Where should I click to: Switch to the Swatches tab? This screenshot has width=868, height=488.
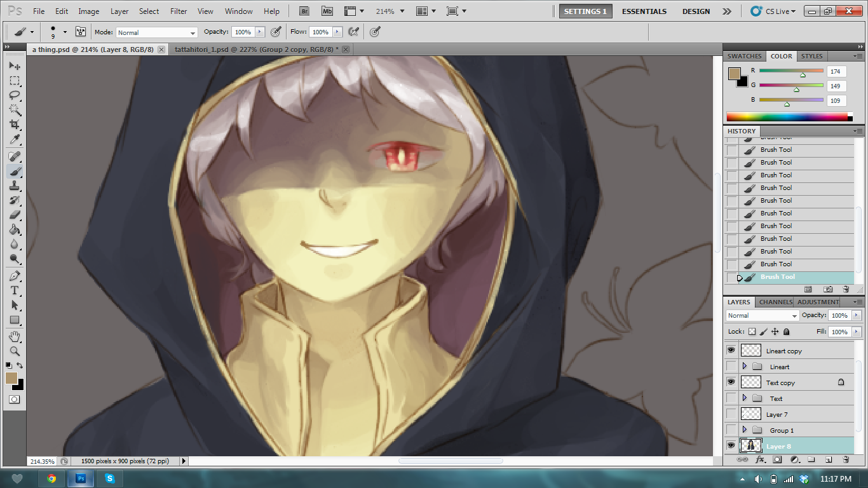tap(745, 56)
